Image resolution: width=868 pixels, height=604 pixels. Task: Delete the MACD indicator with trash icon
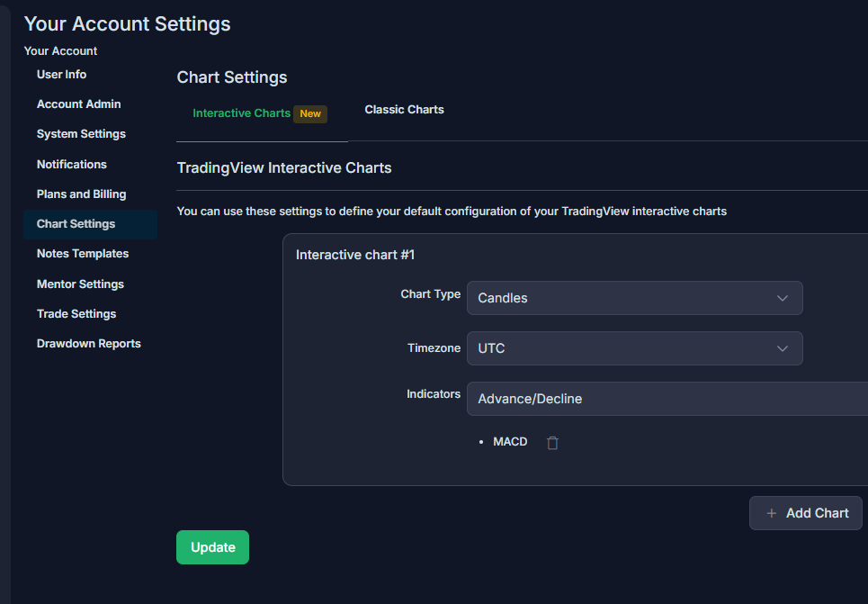point(552,443)
